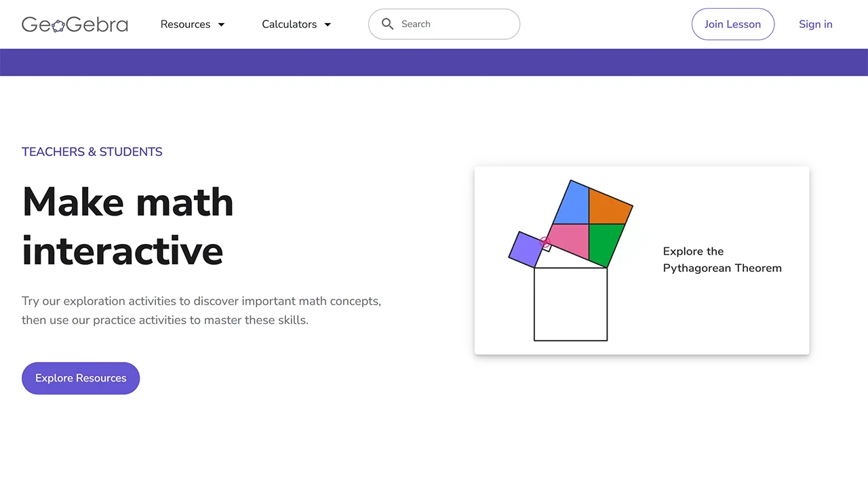Click the Make math interactive heading

click(x=127, y=226)
